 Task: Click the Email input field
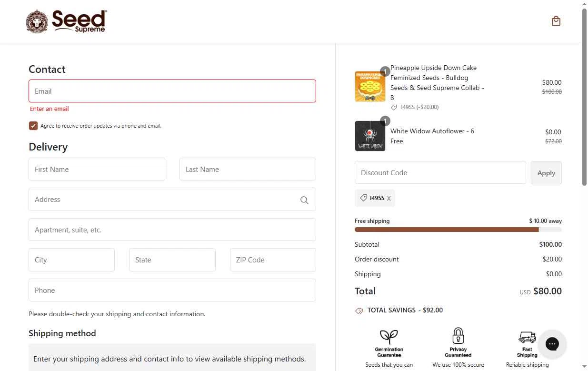172,91
